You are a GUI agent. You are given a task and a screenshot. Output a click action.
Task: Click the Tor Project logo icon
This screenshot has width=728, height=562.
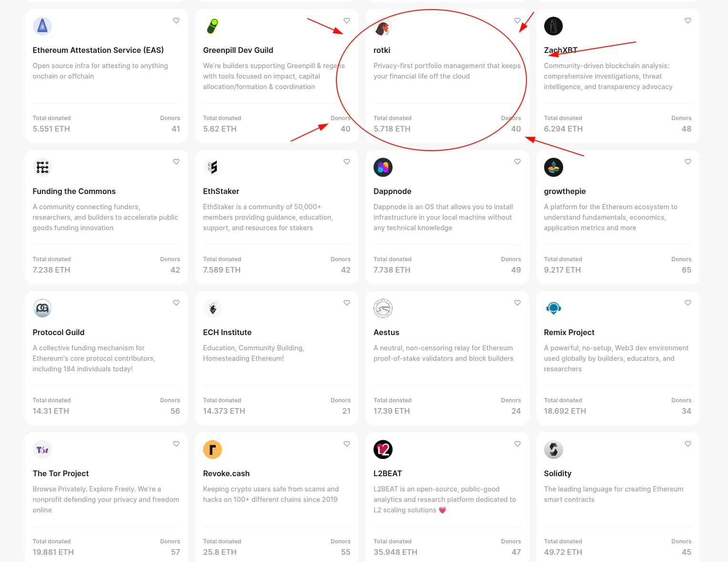pos(42,450)
